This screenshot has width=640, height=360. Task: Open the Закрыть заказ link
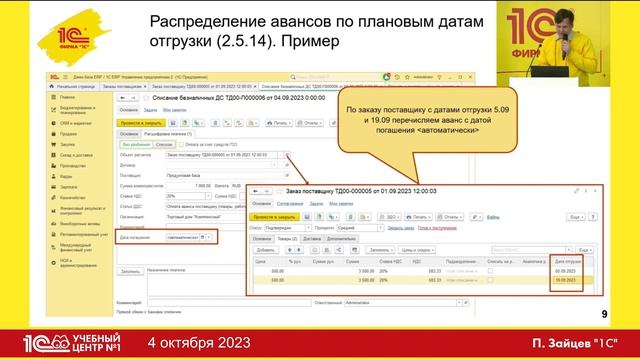pos(400,228)
